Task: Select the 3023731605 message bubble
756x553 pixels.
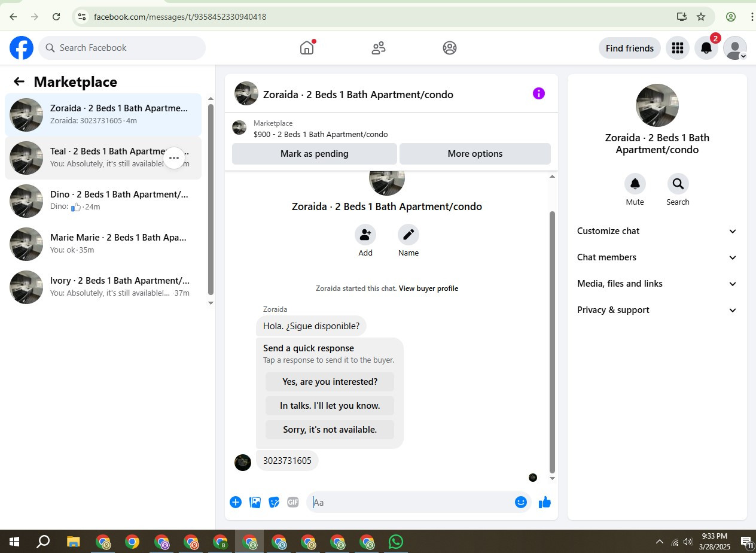Action: pos(287,461)
